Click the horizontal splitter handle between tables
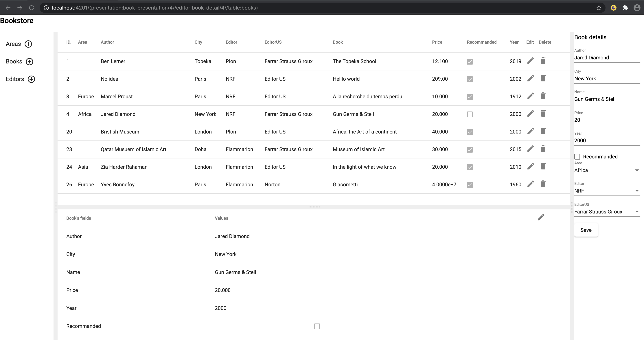The image size is (644, 340). (x=314, y=207)
